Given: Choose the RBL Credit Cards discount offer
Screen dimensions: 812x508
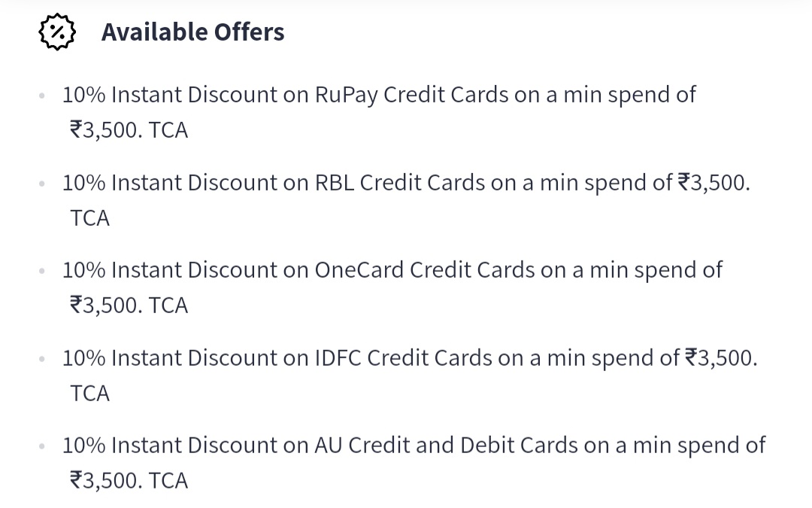Looking at the screenshot, I should coord(407,200).
